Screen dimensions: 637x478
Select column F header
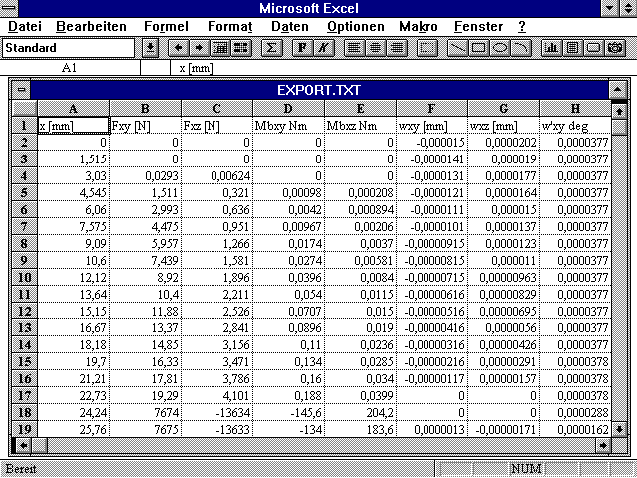(x=431, y=108)
